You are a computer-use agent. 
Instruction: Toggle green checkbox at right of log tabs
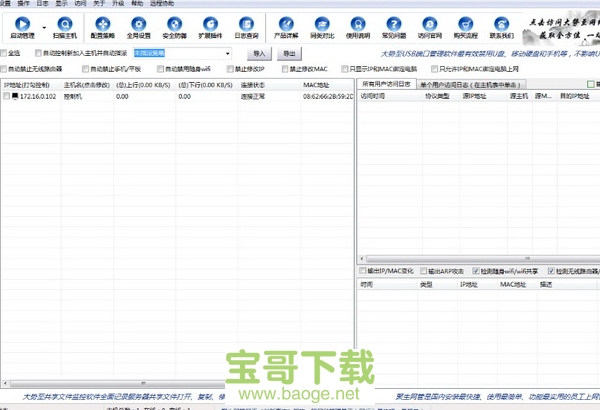(x=590, y=84)
